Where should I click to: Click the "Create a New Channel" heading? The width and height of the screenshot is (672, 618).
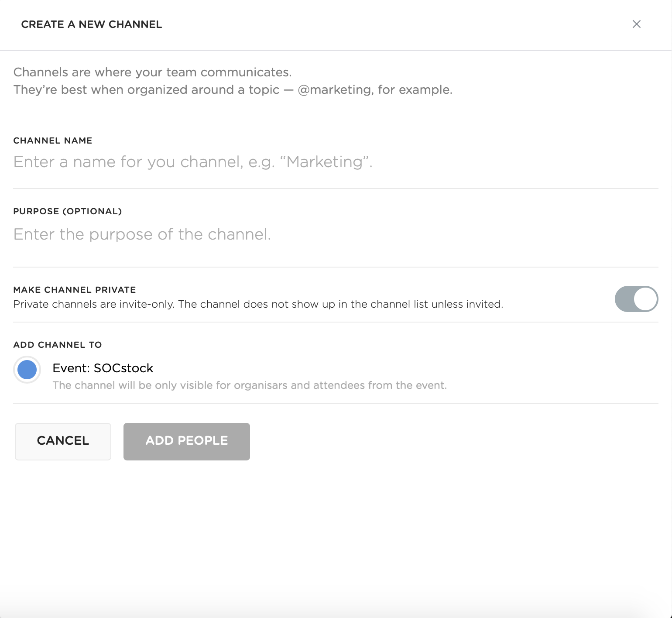coord(91,24)
